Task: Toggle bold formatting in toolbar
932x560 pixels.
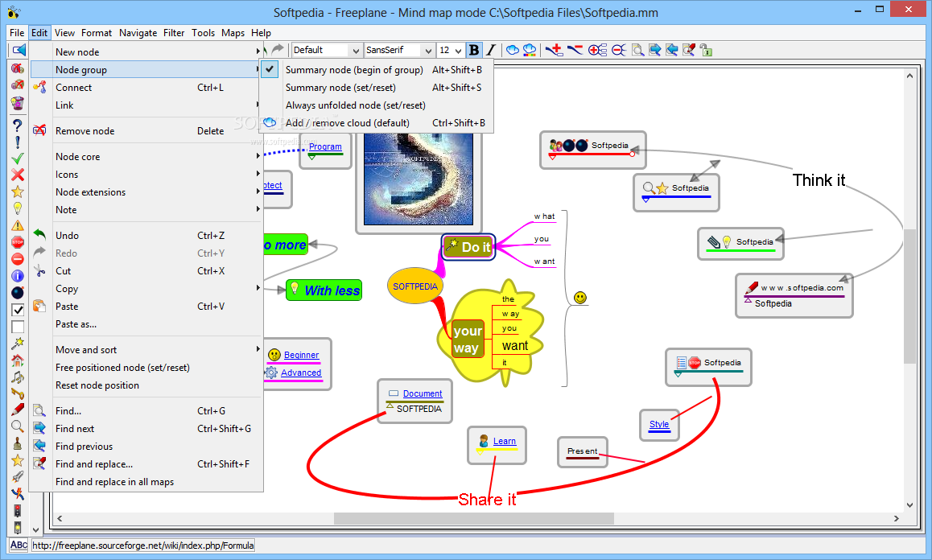Action: click(474, 50)
